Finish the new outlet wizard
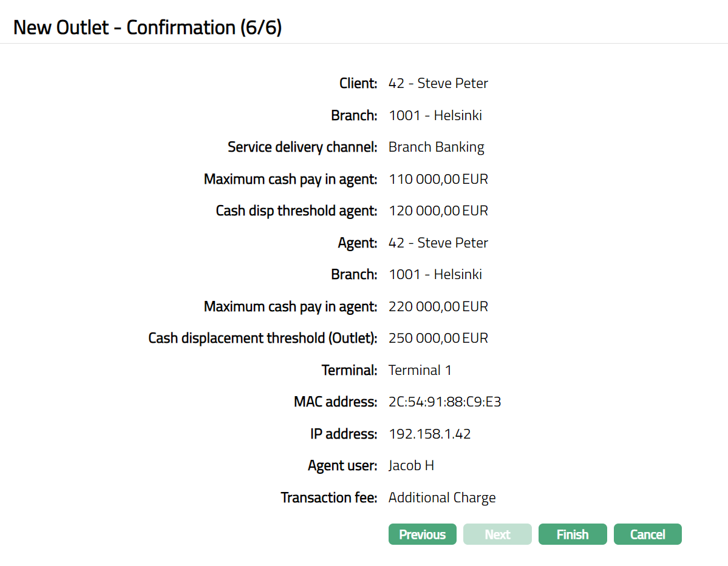The height and width of the screenshot is (566, 728). click(x=573, y=534)
